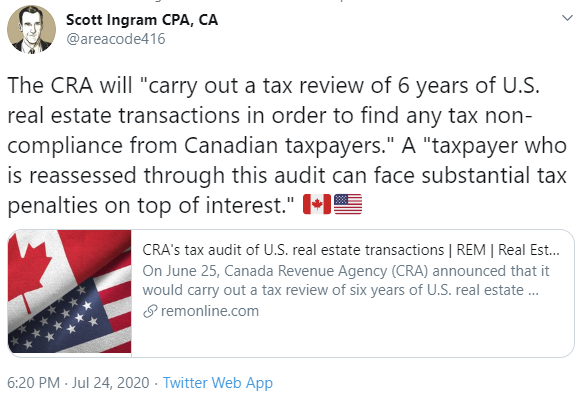Visit the remonline.com domain link

210,311
